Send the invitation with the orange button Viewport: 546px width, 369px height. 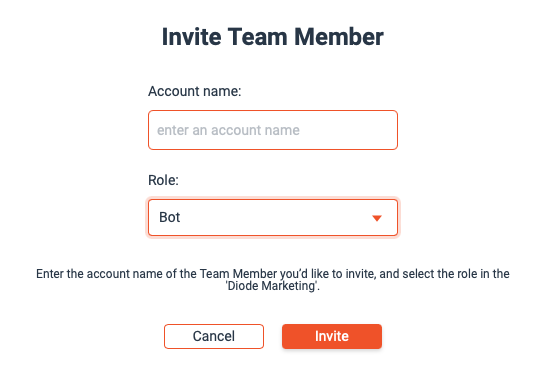click(332, 336)
